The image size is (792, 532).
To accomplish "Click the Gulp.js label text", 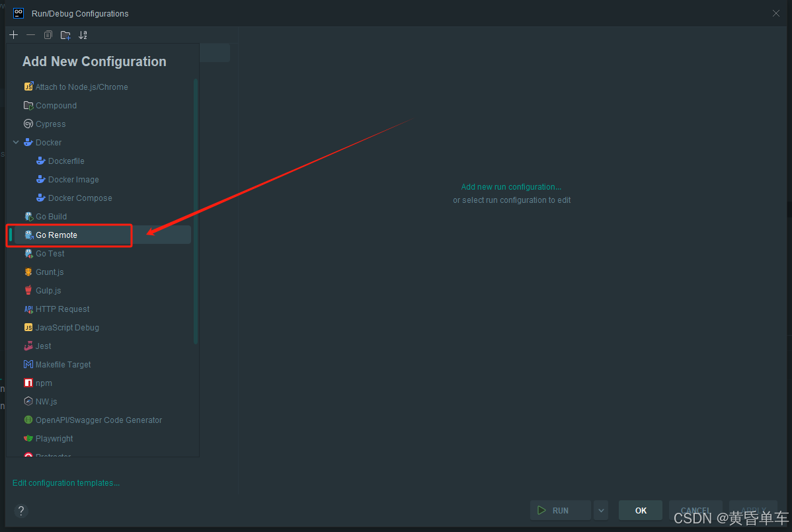I will 48,291.
